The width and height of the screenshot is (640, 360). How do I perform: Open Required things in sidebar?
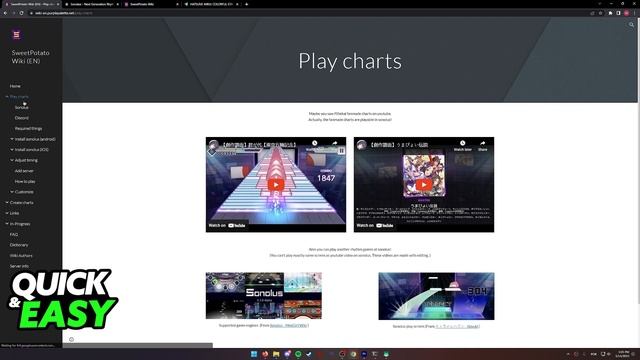[x=28, y=129]
